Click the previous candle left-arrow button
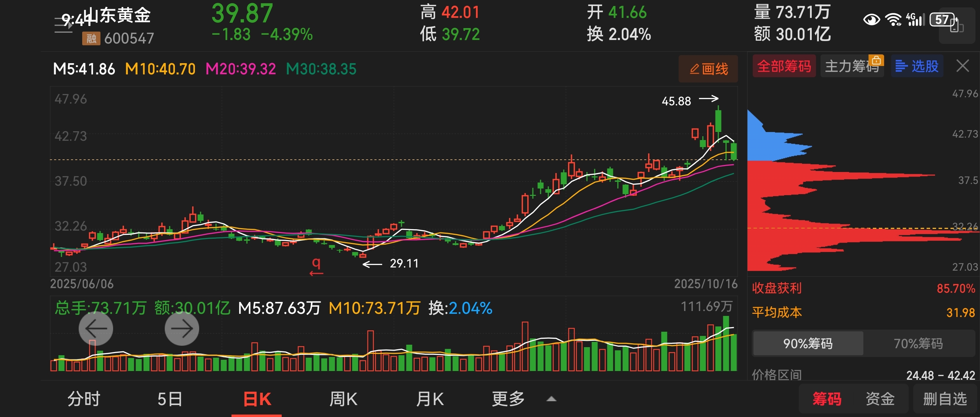 coord(96,329)
